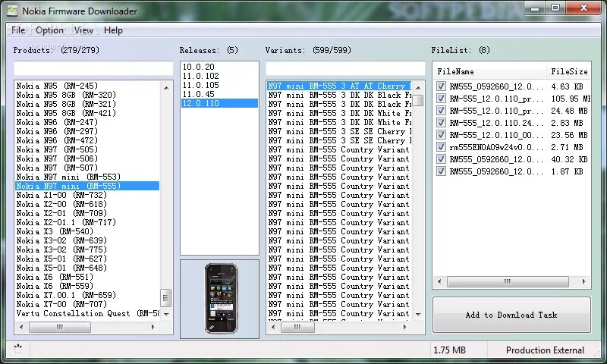Click FileList horizontal scrollbar thumb
This screenshot has height=364, width=607.
(508, 281)
